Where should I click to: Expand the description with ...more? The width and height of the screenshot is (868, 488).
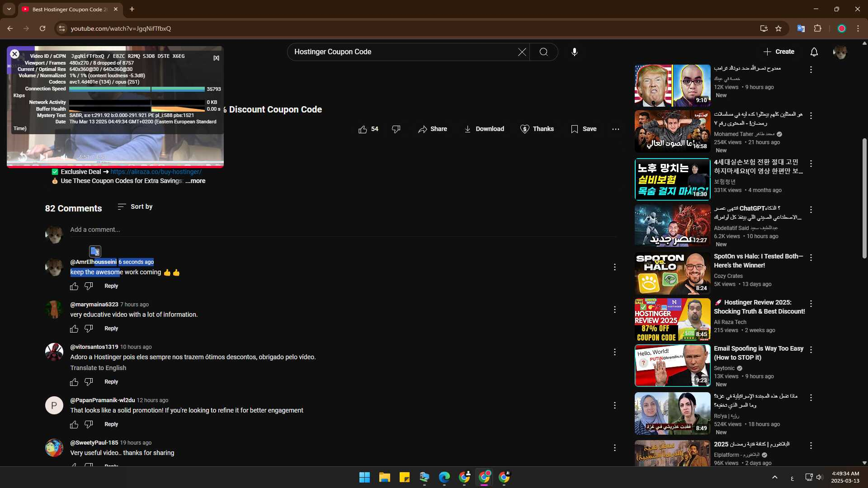tap(195, 181)
